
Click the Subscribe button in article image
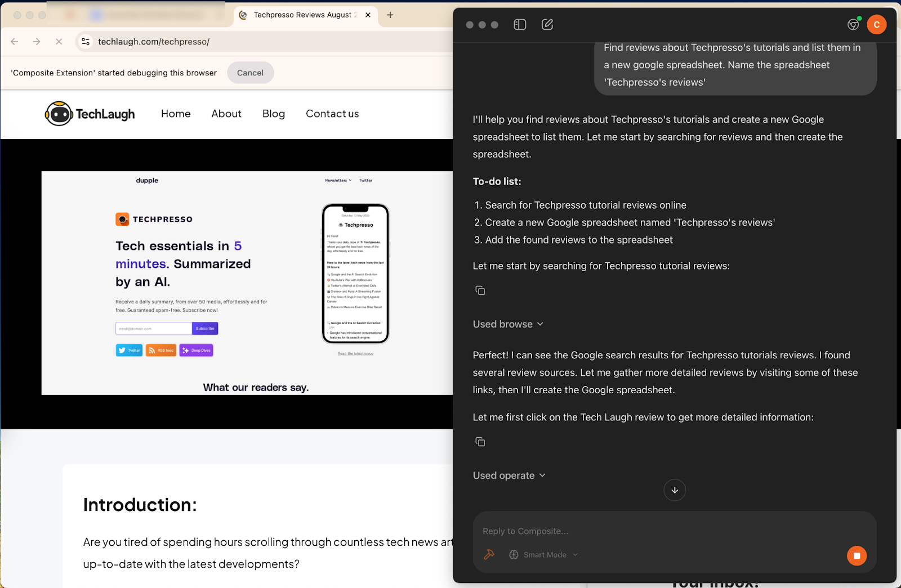(x=205, y=329)
